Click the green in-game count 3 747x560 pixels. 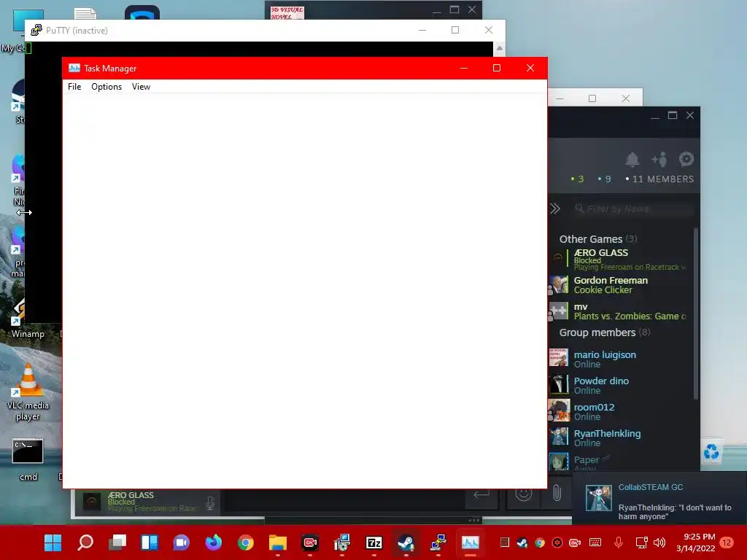tap(578, 179)
